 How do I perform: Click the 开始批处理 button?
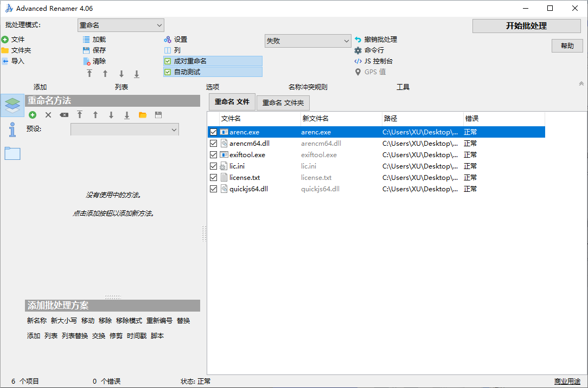(x=526, y=26)
